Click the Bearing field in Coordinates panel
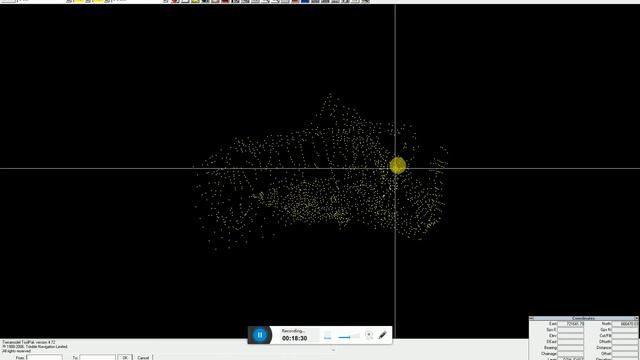 [571, 348]
